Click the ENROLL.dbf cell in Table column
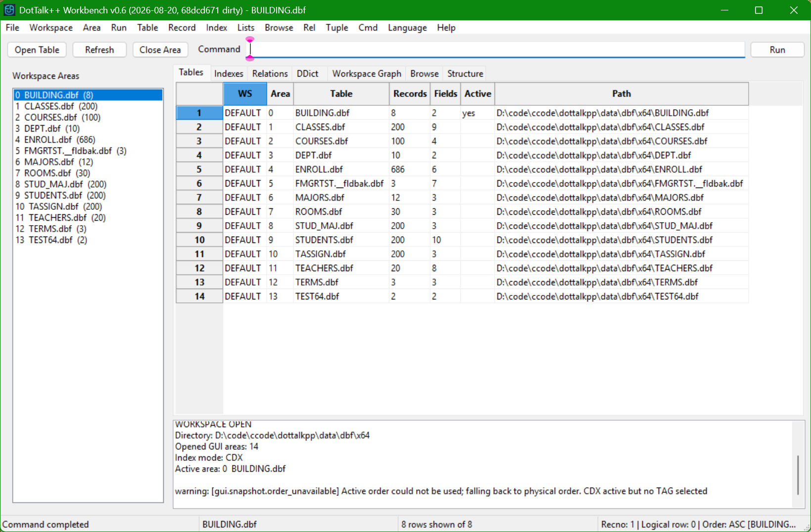The width and height of the screenshot is (811, 532). point(341,169)
